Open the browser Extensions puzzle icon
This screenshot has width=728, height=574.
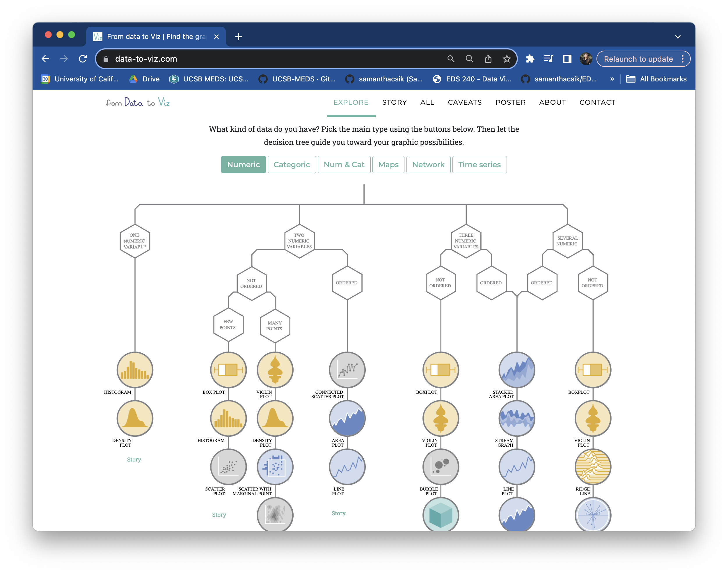[530, 59]
